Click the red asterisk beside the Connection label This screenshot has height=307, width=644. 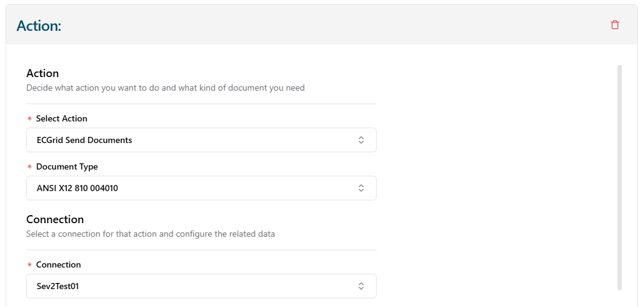click(x=30, y=265)
